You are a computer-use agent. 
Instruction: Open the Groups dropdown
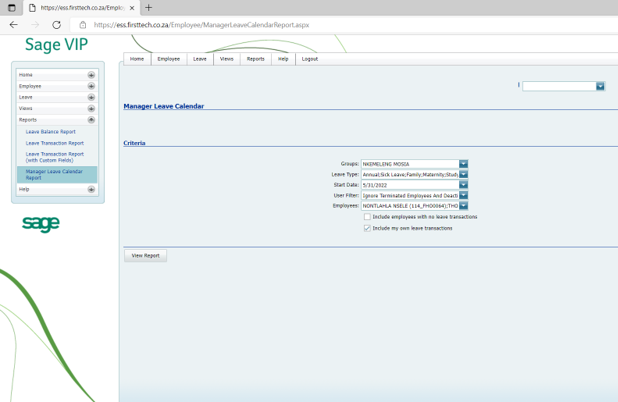tap(463, 164)
